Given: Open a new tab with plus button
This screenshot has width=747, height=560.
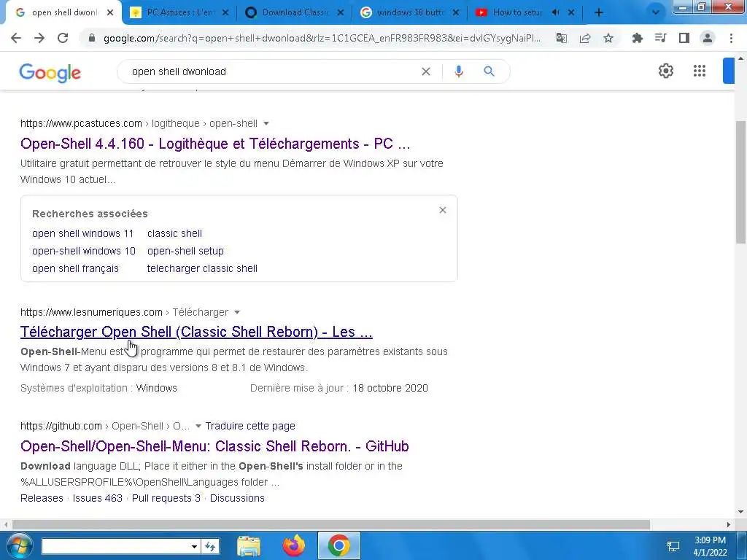Looking at the screenshot, I should (x=599, y=13).
